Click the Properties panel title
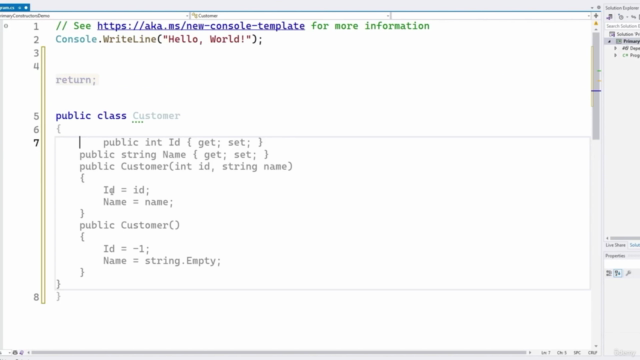The height and width of the screenshot is (360, 640). click(x=615, y=256)
